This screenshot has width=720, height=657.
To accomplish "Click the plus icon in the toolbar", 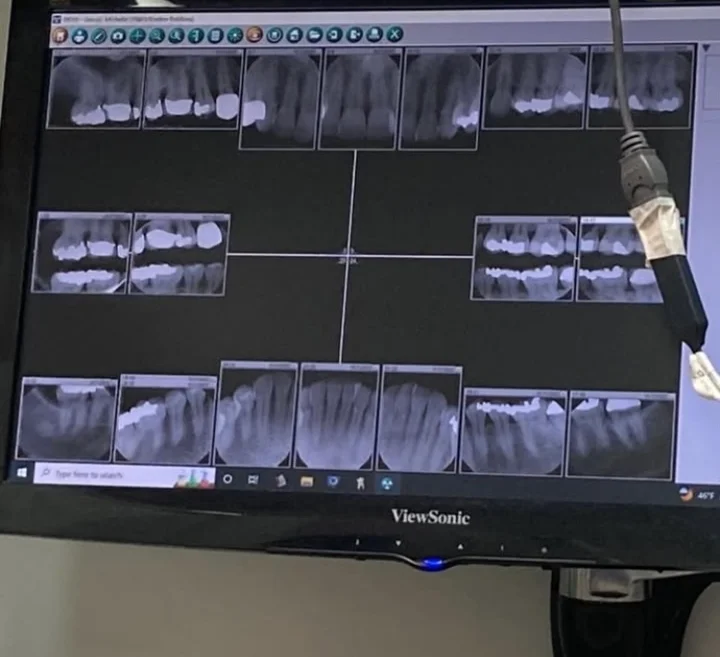I will point(138,35).
